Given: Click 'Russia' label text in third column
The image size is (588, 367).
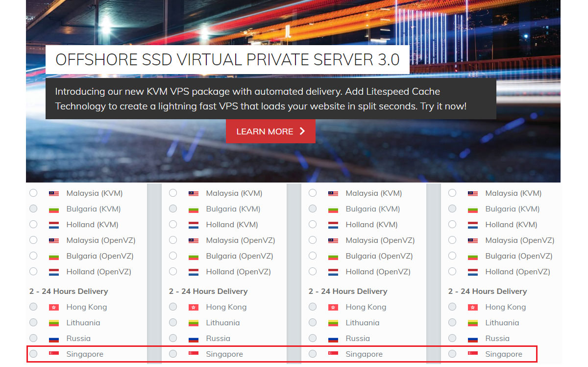Looking at the screenshot, I should click(x=358, y=339).
